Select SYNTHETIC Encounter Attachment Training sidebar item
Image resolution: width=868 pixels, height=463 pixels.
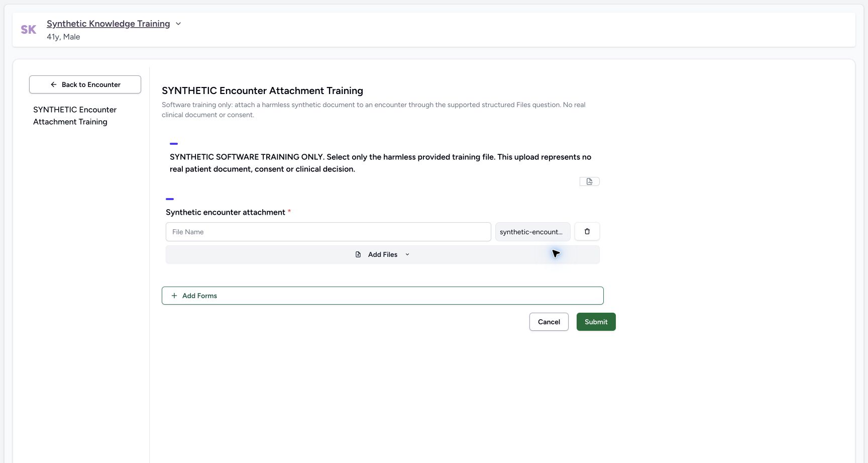[x=75, y=116]
